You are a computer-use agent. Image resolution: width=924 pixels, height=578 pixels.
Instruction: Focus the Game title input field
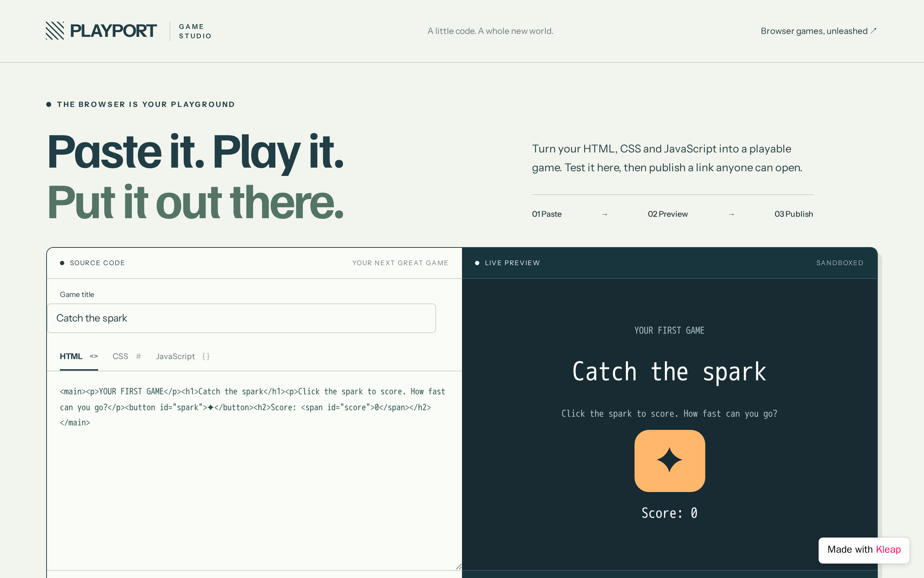click(x=241, y=318)
